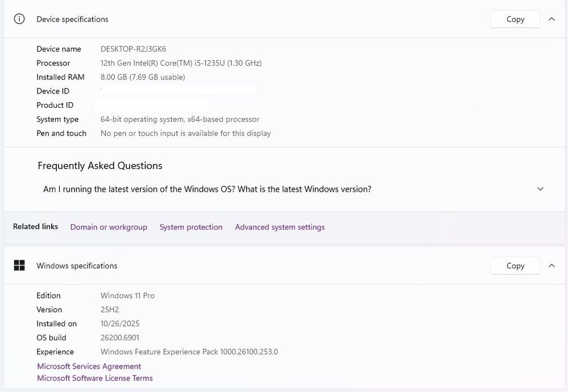Click the Device specifications heading

[x=72, y=19]
